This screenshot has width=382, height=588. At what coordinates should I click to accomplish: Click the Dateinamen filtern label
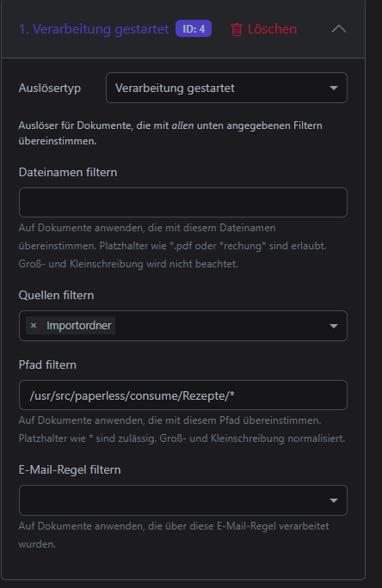pyautogui.click(x=68, y=172)
